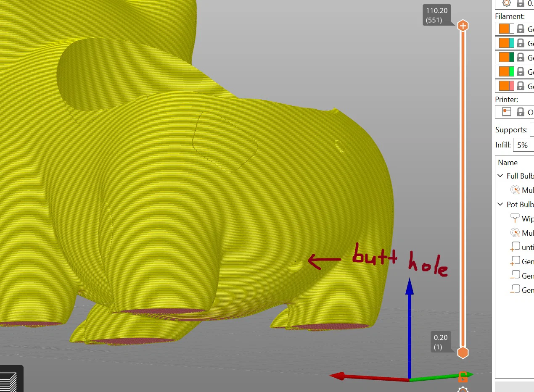Click the lock icon of the white filament
This screenshot has height=392, width=534.
click(521, 29)
